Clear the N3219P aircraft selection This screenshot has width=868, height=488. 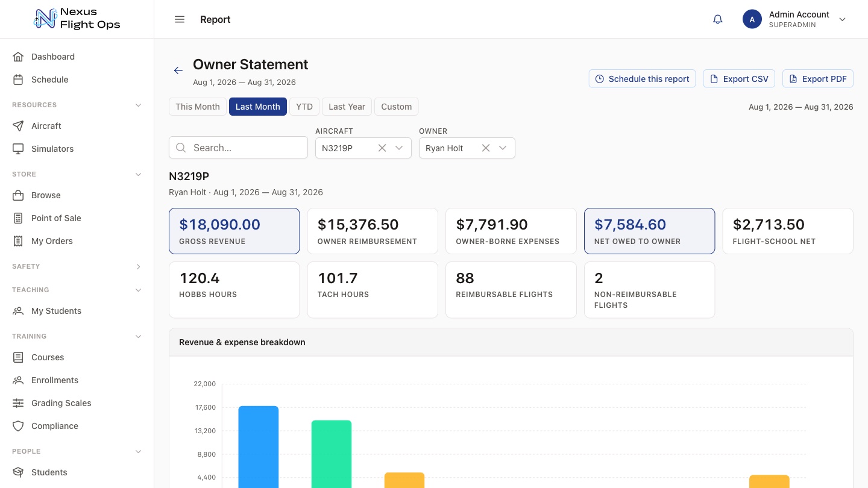(382, 148)
